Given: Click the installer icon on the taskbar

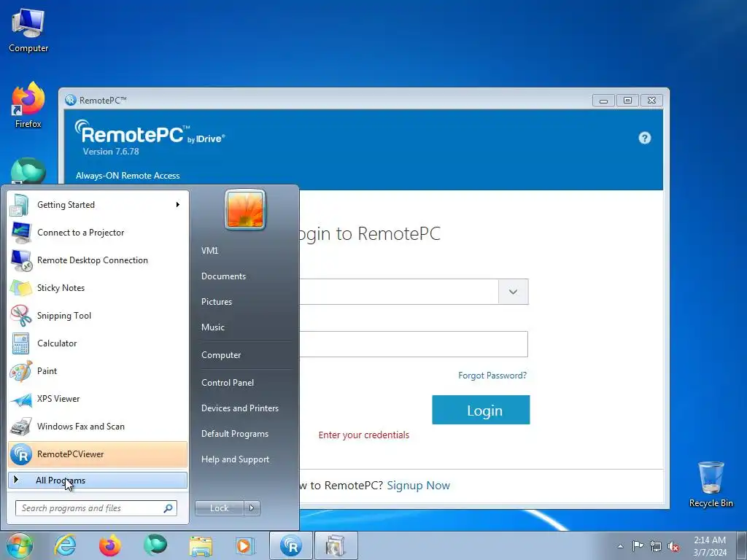Looking at the screenshot, I should point(336,545).
